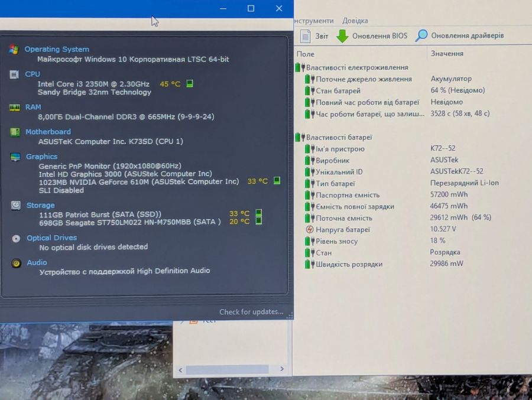532x400 pixels.
Task: Click the Speccy window resize grip
Action: pyautogui.click(x=290, y=316)
